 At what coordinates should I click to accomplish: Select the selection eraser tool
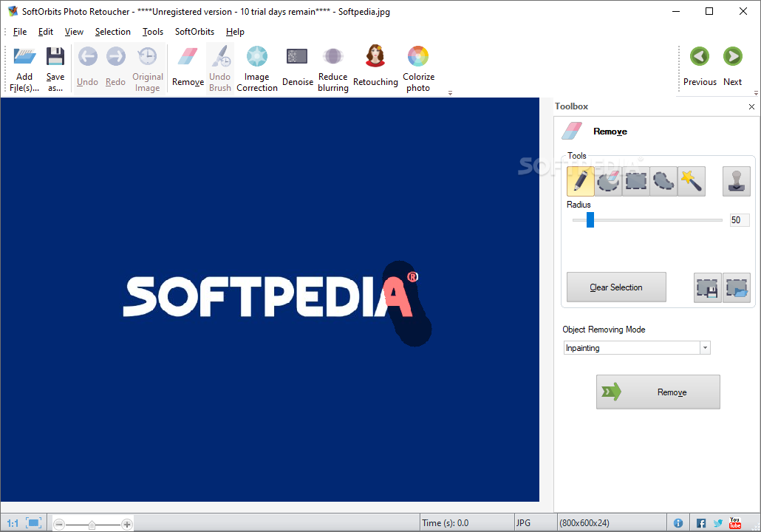point(608,181)
